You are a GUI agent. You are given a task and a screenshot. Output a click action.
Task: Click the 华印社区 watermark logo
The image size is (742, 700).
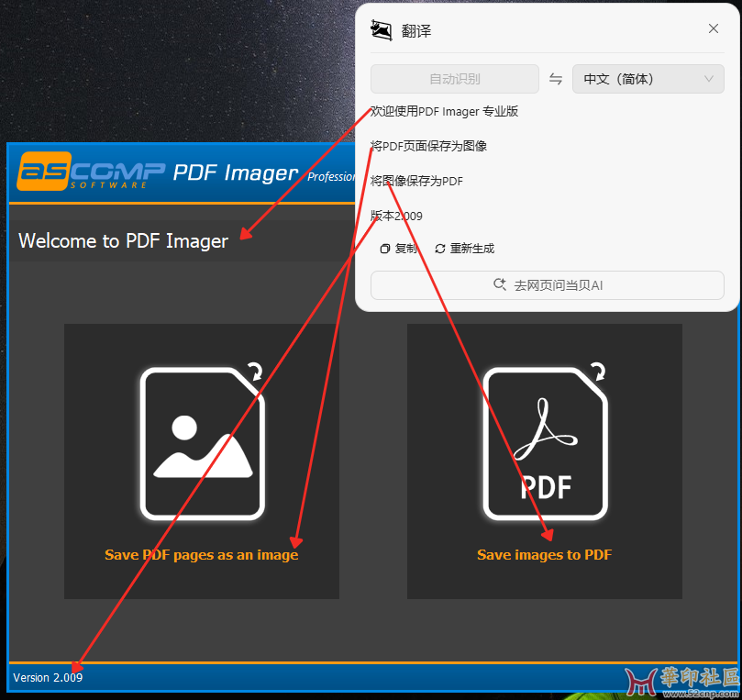pos(681,680)
